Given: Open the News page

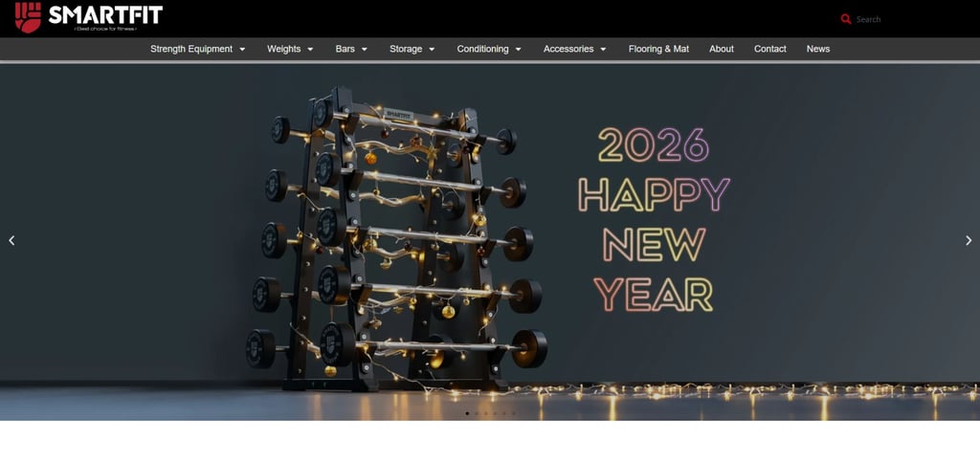Looking at the screenshot, I should (x=818, y=49).
